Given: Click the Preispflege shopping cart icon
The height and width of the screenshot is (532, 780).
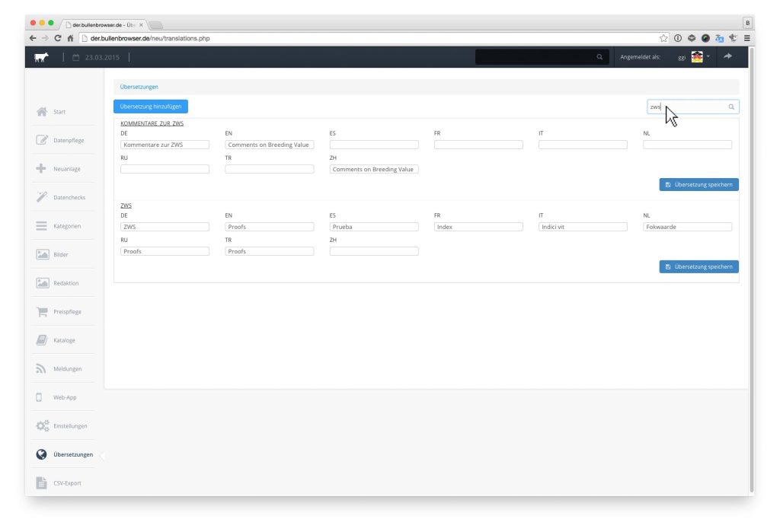Looking at the screenshot, I should 43,311.
